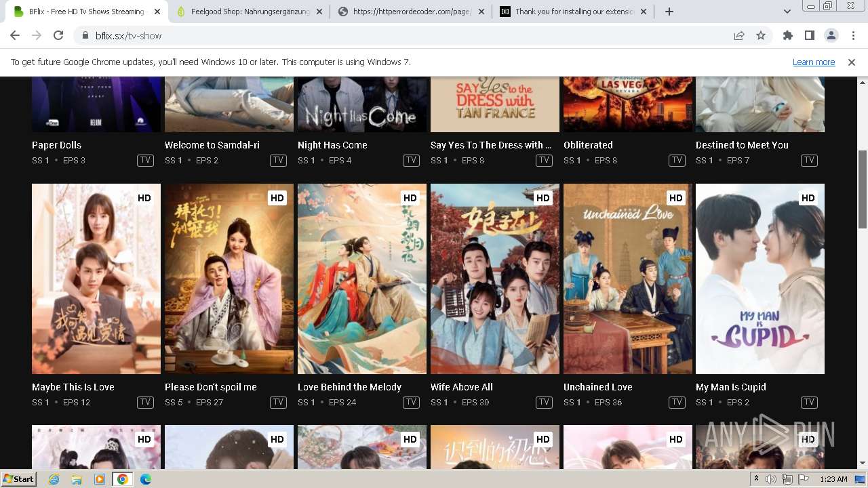The image size is (868, 488).
Task: Select the Chrome taskbar icon
Action: (122, 479)
